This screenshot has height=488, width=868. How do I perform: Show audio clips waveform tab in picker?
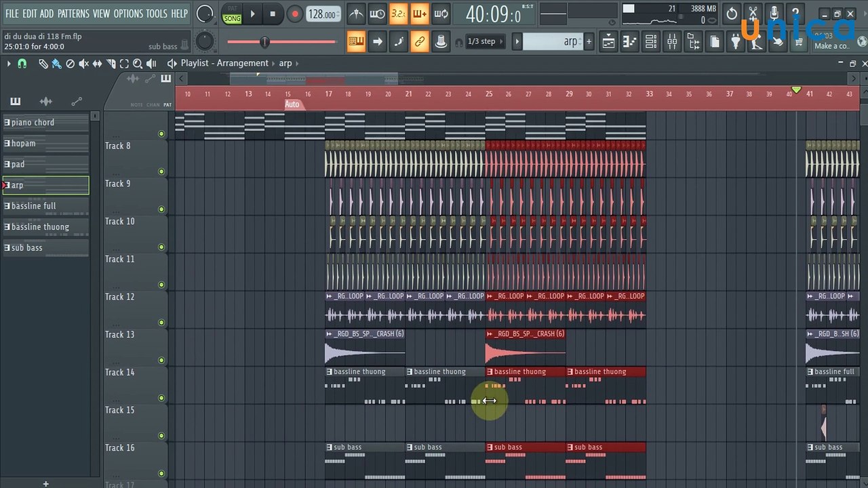point(45,102)
